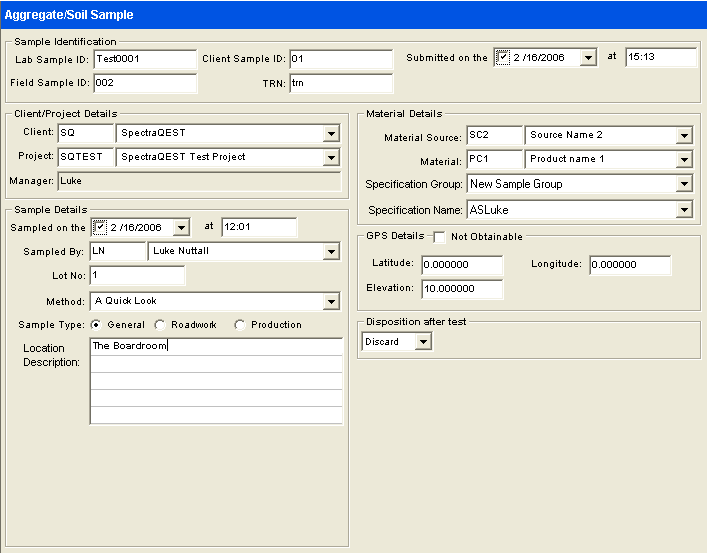Toggle the Submitted on date checkbox
The height and width of the screenshot is (553, 707).
(x=503, y=58)
